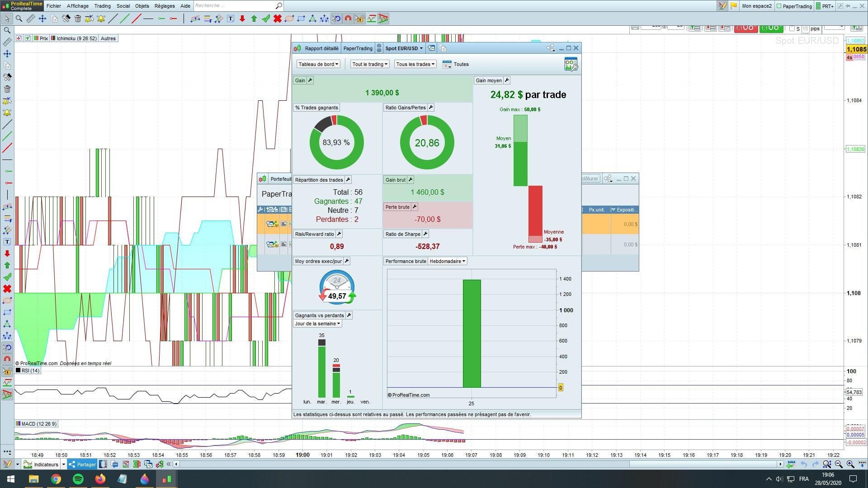Click the Toutes dates button
Screen dimensions: 868x488
pyautogui.click(x=456, y=64)
